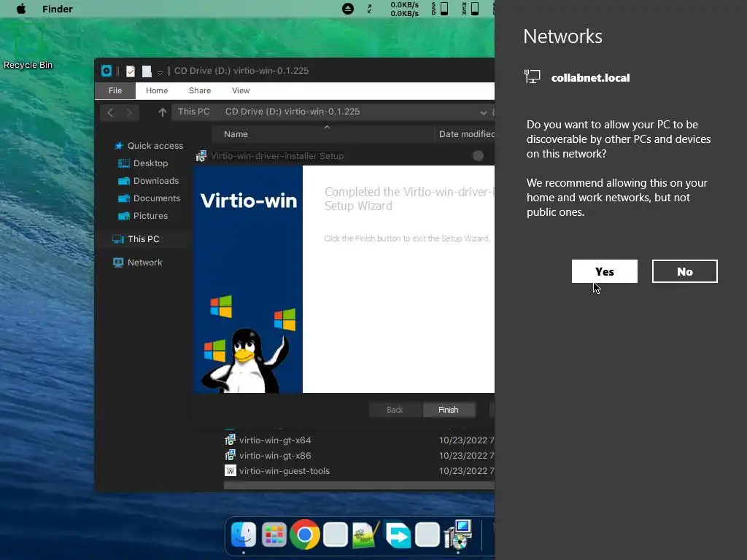This screenshot has width=747, height=560.
Task: Click the Downloads folder icon in sidebar
Action: pyautogui.click(x=124, y=181)
